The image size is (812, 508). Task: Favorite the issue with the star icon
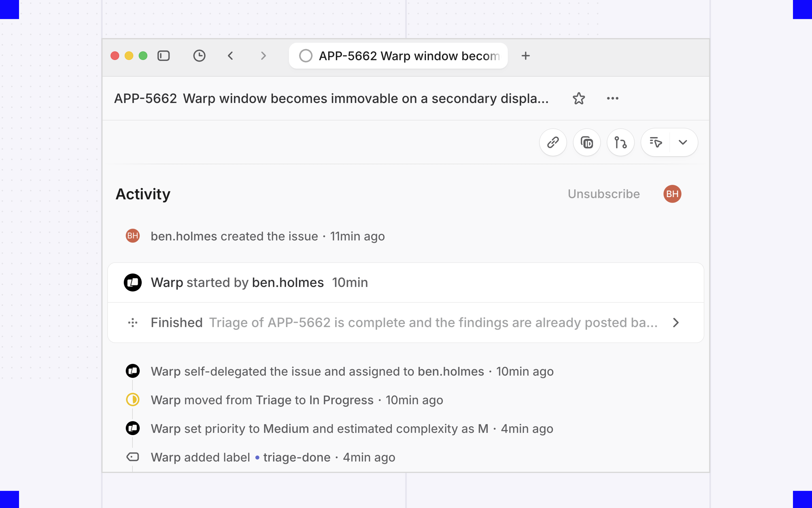click(x=579, y=99)
